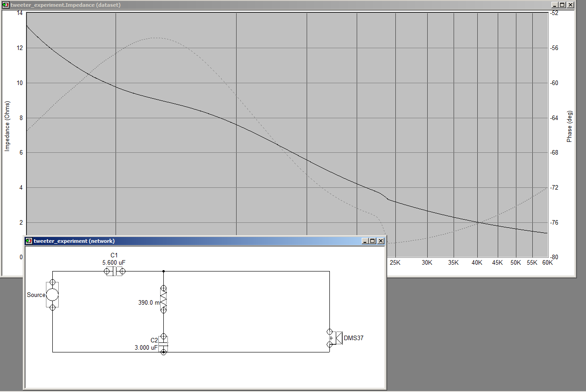Select the DMS37 speaker driver symbol
The width and height of the screenshot is (586, 392).
tap(335, 338)
